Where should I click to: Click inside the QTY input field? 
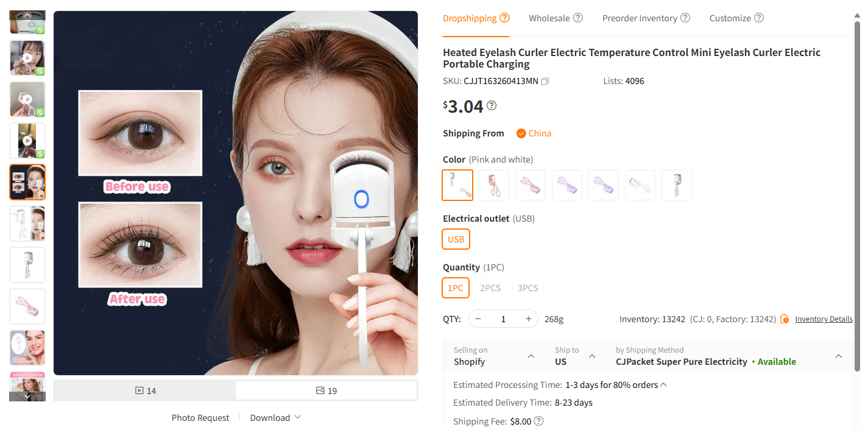click(503, 319)
